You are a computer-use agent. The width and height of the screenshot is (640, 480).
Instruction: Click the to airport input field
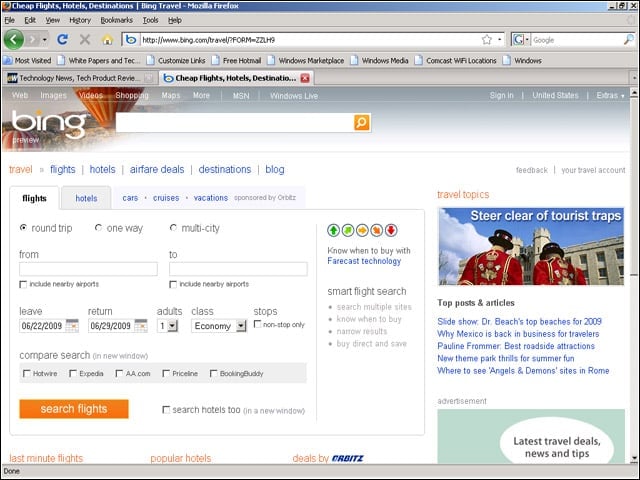pyautogui.click(x=238, y=269)
